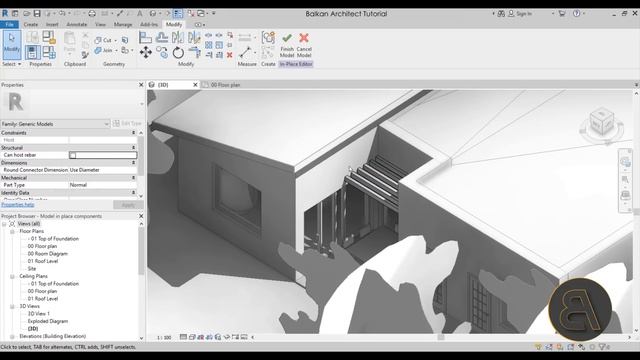Viewport: 640px width, 360px height.
Task: Select 01 Roof Level under Ceiling Plans
Action: tap(43, 299)
